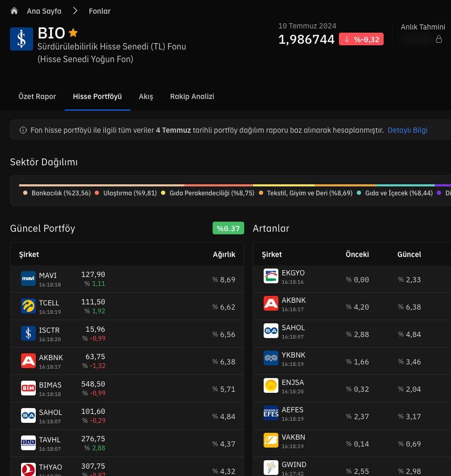Click the green %0.37 portfolio badge
Screen dimensions: 451x476
coord(228,229)
